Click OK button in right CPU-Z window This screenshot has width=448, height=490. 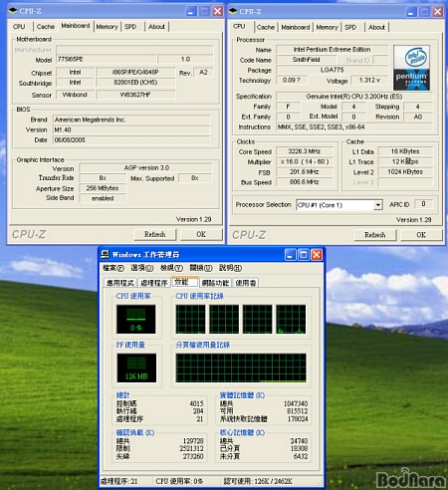point(421,235)
